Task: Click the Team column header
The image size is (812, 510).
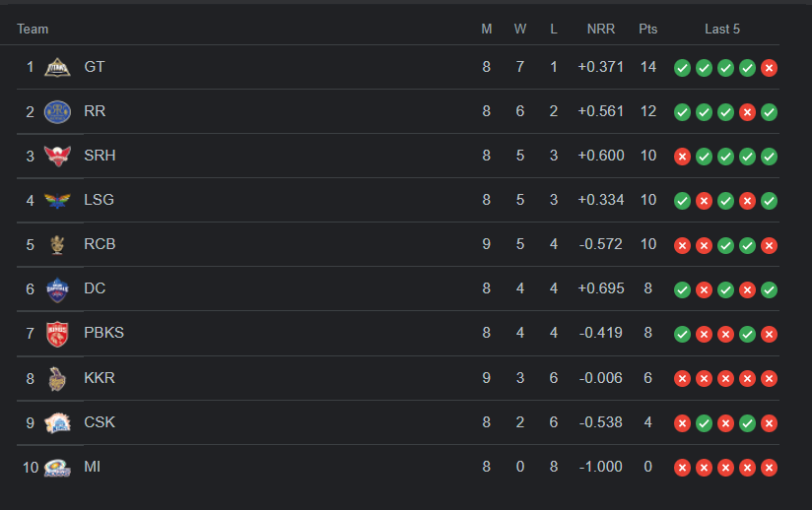Action: [x=33, y=30]
